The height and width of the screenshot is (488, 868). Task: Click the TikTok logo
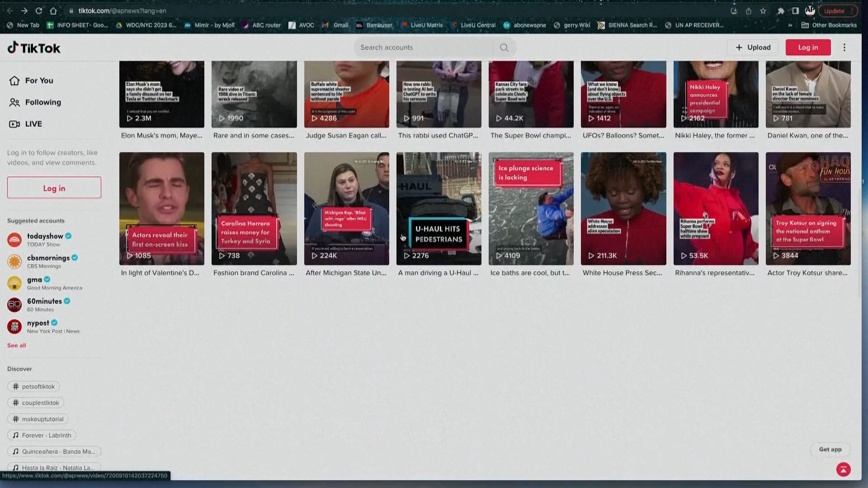click(34, 48)
